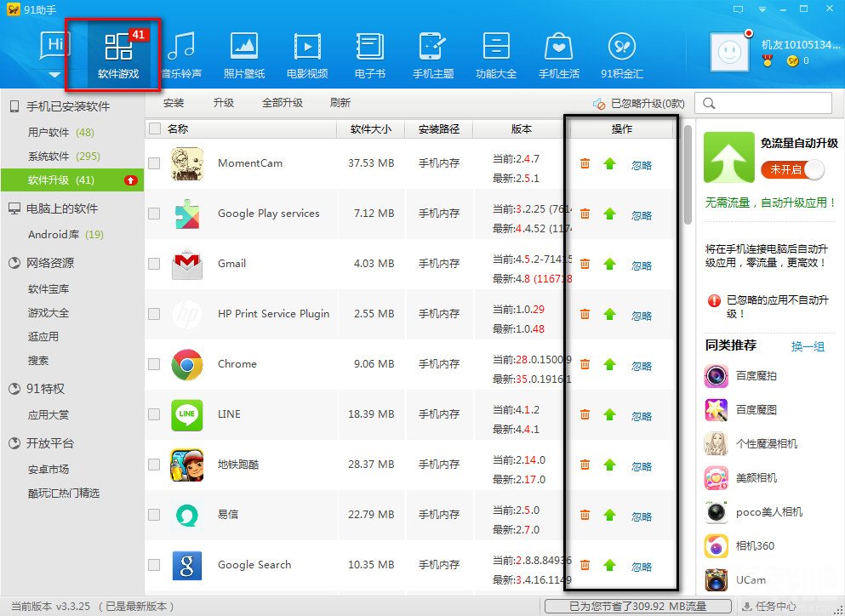The width and height of the screenshot is (845, 616).
Task: Delete Gmail using its trash icon
Action: tap(585, 264)
